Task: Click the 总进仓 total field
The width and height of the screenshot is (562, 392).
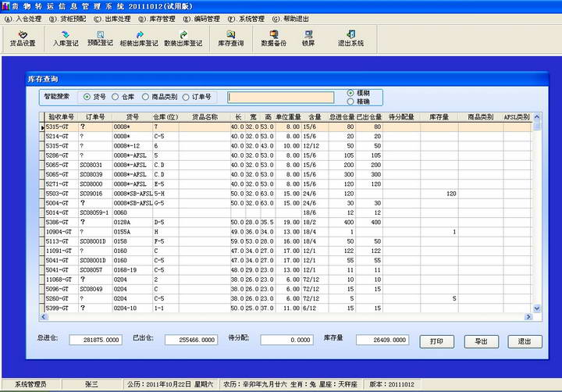Action: click(95, 340)
